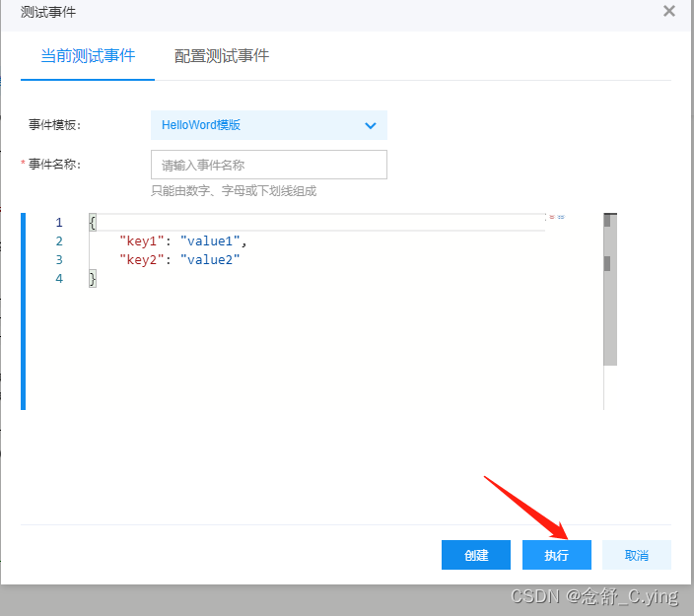
Task: Click the chevron arrow of the template dropdown
Action: 371,126
